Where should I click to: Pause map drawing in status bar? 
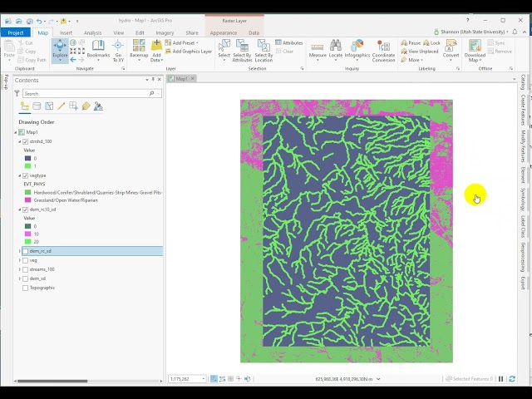click(500, 379)
